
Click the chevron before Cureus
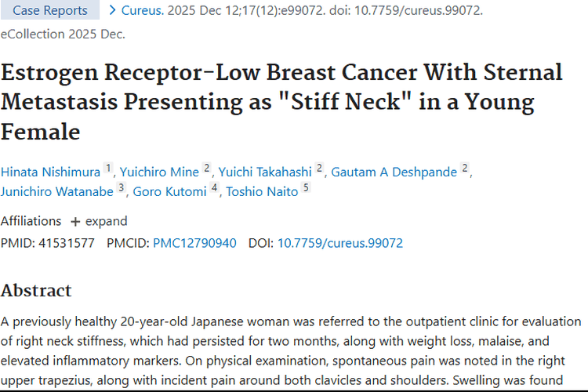[113, 10]
